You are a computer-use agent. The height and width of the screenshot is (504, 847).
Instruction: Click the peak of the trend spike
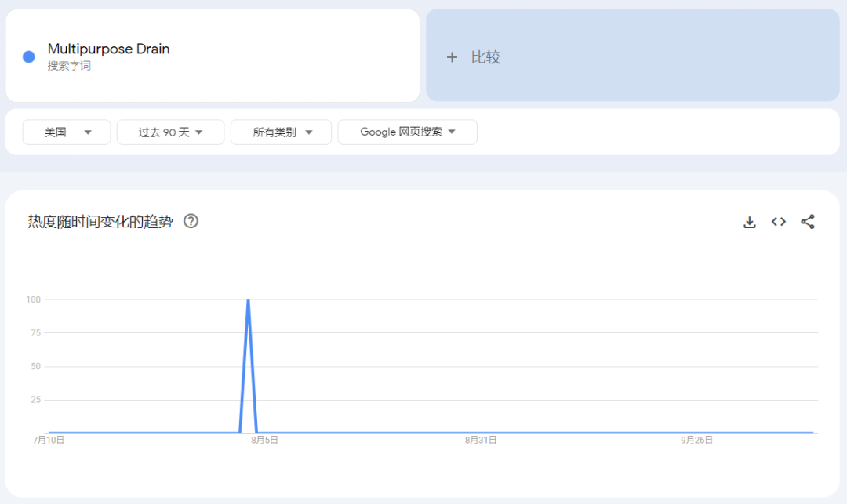248,300
